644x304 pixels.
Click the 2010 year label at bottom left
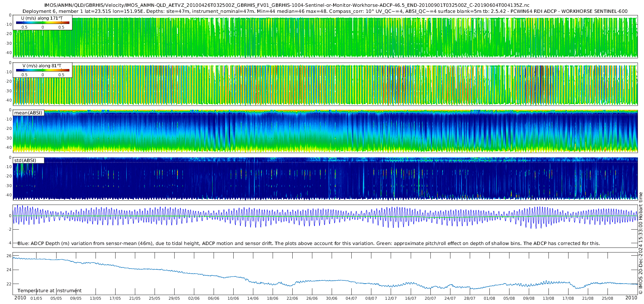(x=20, y=298)
